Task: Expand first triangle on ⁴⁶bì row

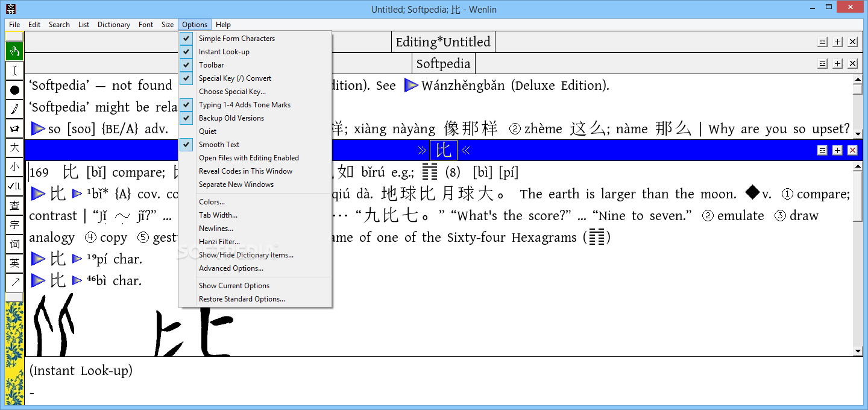Action: [38, 280]
